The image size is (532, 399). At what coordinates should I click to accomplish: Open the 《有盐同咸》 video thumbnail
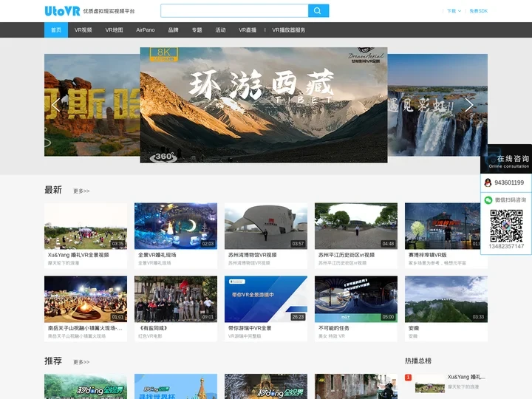176,299
